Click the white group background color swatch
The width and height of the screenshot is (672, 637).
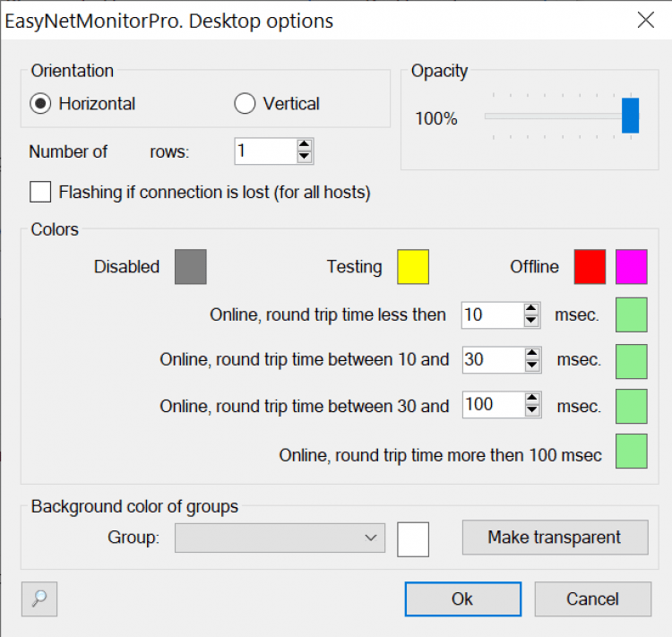[413, 538]
